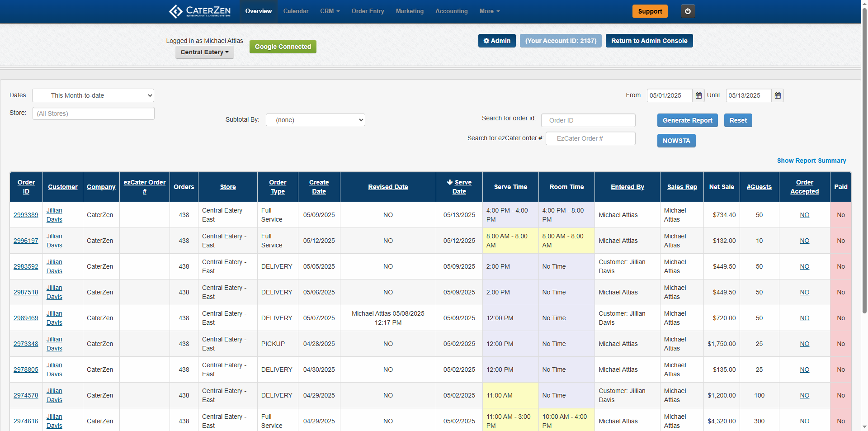Viewport: 868px width, 431px height.
Task: Click the ezCater Order # search field
Action: [x=590, y=138]
